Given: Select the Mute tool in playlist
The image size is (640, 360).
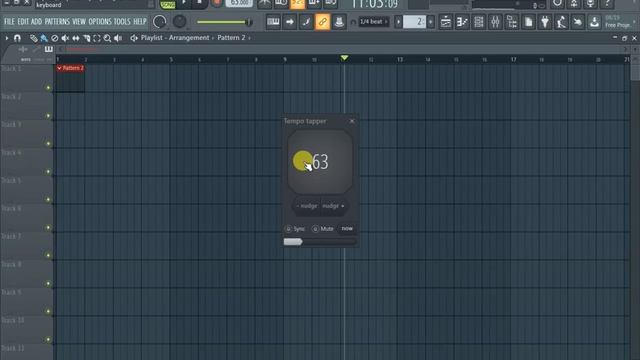Looking at the screenshot, I should pyautogui.click(x=65, y=38).
